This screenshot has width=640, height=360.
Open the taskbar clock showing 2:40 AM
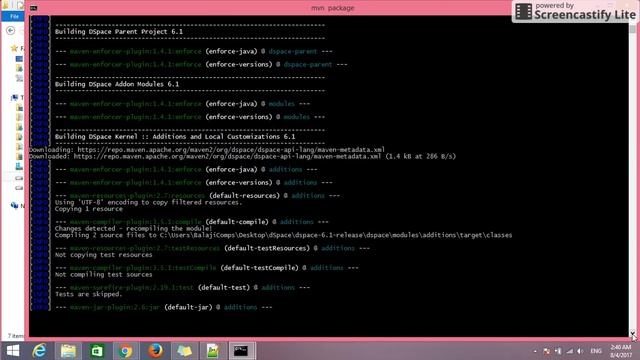[x=621, y=351]
